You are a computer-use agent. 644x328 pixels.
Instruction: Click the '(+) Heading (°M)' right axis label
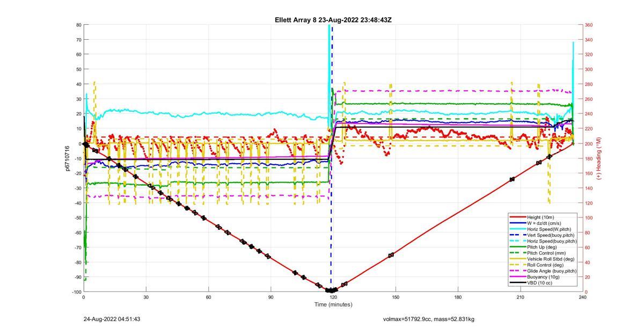click(599, 158)
